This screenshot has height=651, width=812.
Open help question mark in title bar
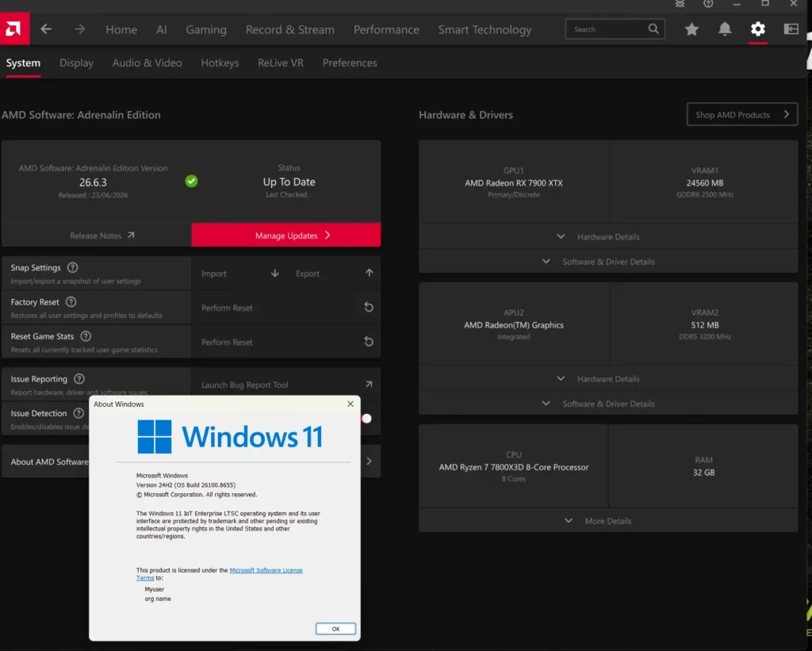pyautogui.click(x=708, y=4)
